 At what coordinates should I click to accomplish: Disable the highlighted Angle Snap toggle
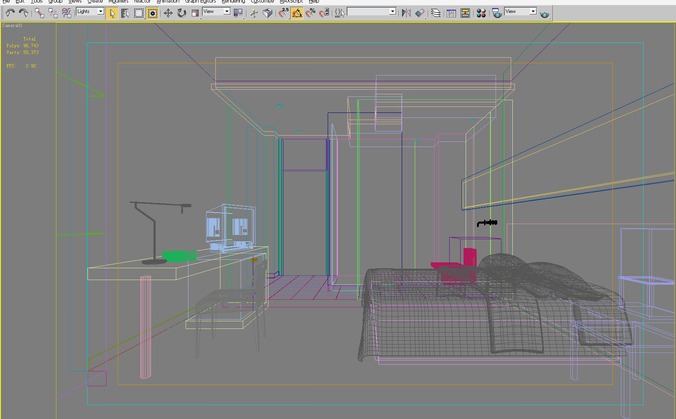click(297, 13)
